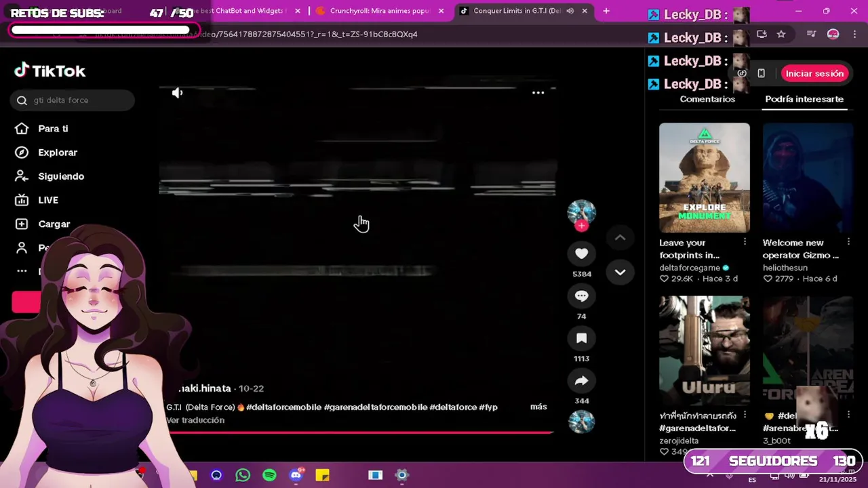Viewport: 868px width, 488px height.
Task: Open deltaforcegame channel name
Action: click(x=690, y=268)
